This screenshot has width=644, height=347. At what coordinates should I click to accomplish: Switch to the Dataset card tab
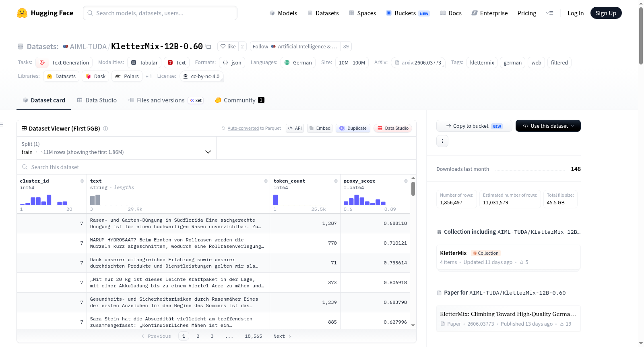(44, 100)
